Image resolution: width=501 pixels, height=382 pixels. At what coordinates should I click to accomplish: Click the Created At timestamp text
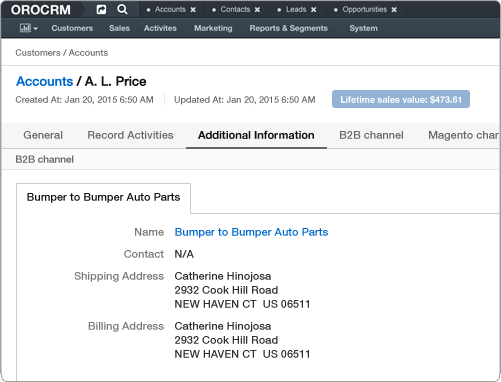84,100
